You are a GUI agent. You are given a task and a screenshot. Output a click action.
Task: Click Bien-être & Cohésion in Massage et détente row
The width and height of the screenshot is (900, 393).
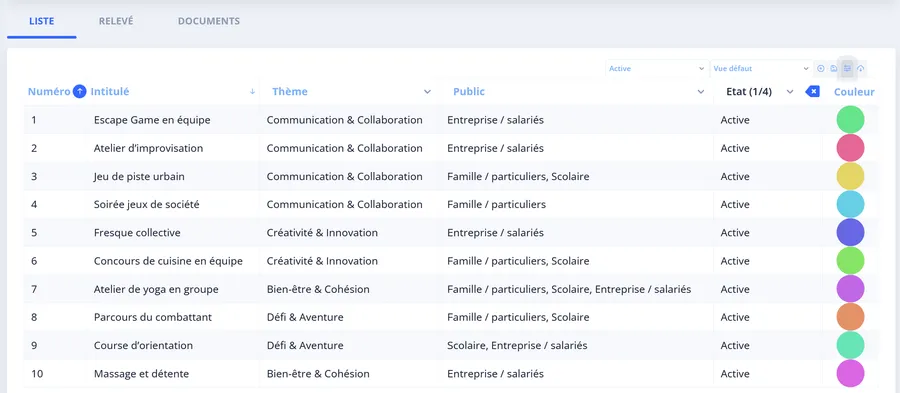pos(318,373)
